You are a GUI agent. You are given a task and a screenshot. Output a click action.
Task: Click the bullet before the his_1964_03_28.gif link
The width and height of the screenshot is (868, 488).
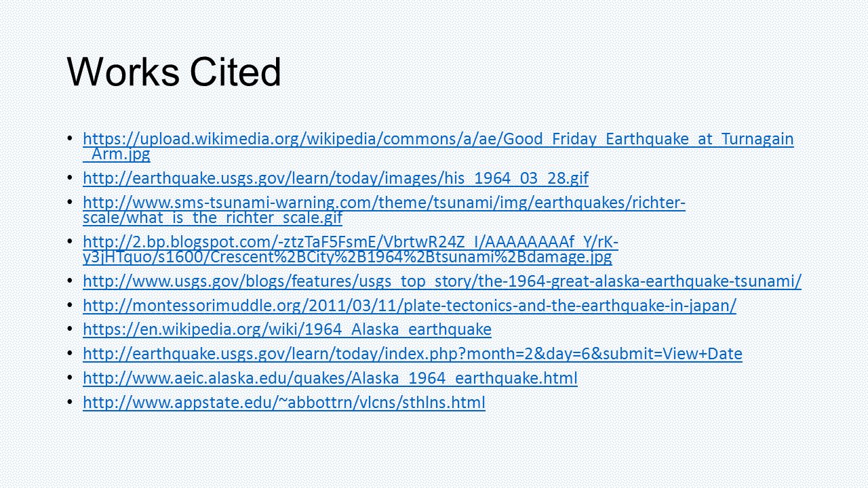[71, 178]
